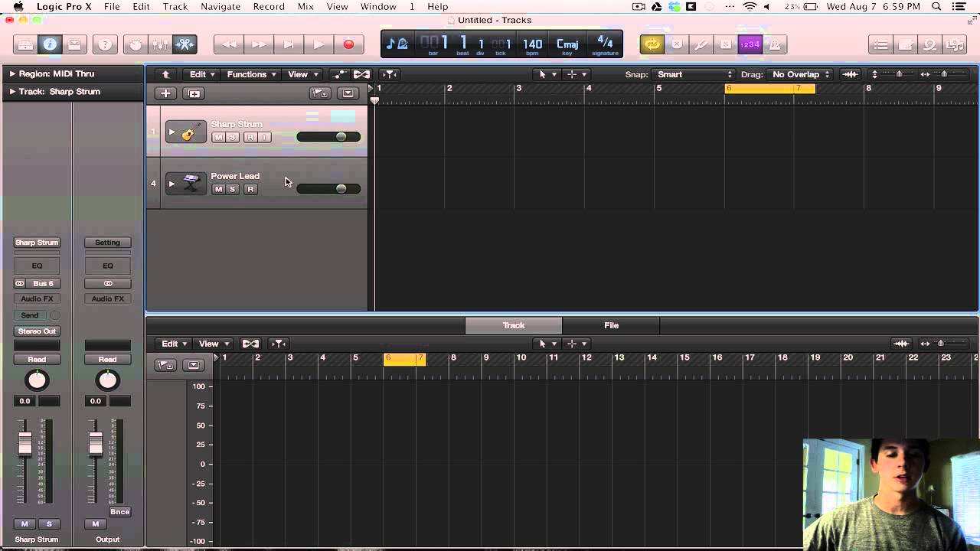Click the leave folder up-arrow button

tap(165, 74)
